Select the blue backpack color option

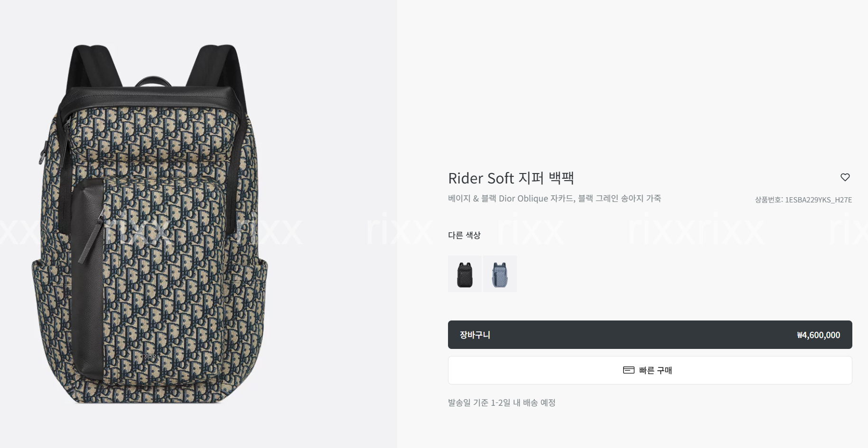(500, 274)
